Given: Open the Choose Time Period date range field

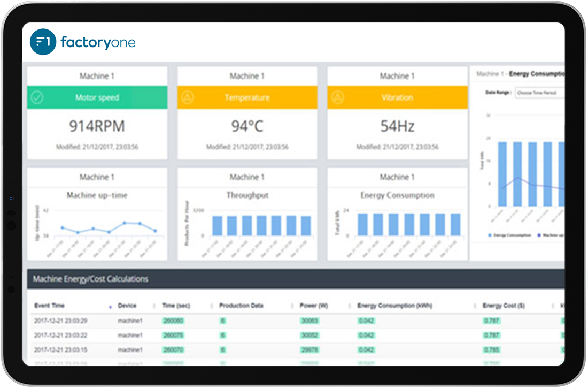Looking at the screenshot, I should coord(540,93).
